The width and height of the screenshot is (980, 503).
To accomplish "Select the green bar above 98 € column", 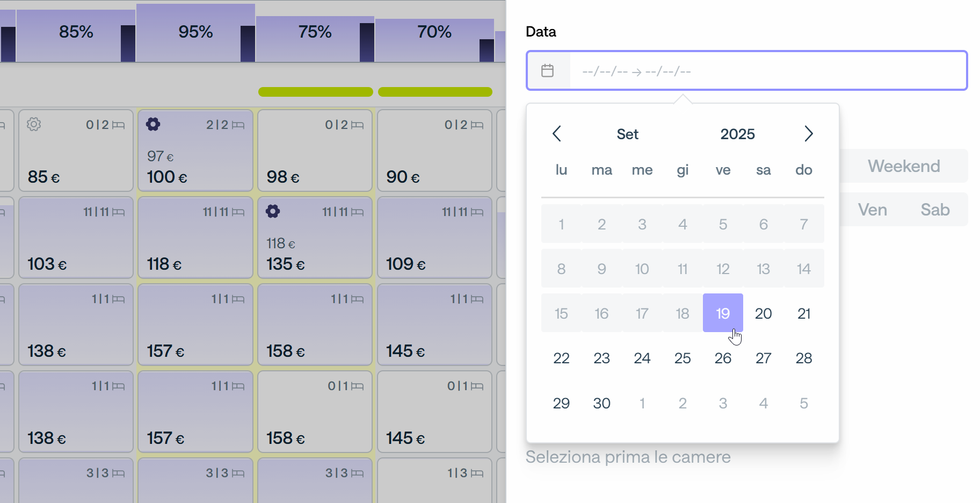I will [x=316, y=92].
